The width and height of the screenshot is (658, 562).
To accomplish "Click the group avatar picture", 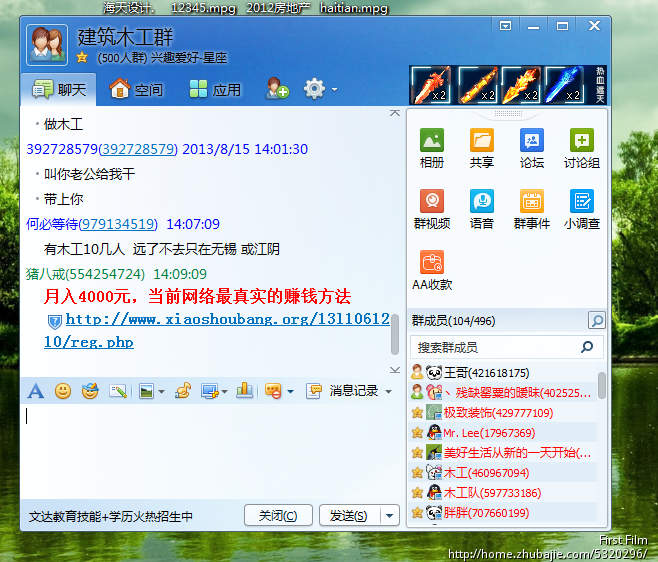I will pyautogui.click(x=47, y=44).
